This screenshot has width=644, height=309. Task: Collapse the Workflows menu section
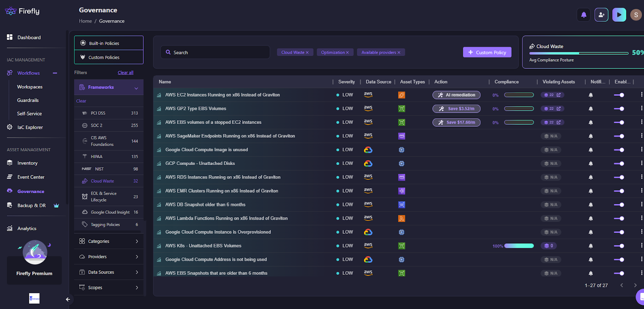pos(55,73)
